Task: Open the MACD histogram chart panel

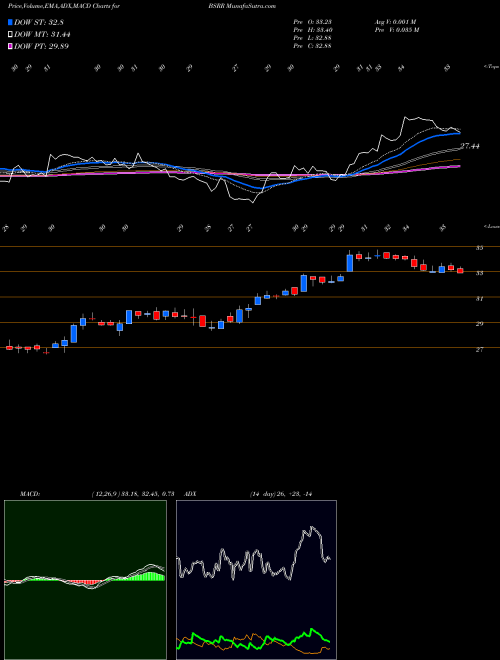Action: coord(85,580)
